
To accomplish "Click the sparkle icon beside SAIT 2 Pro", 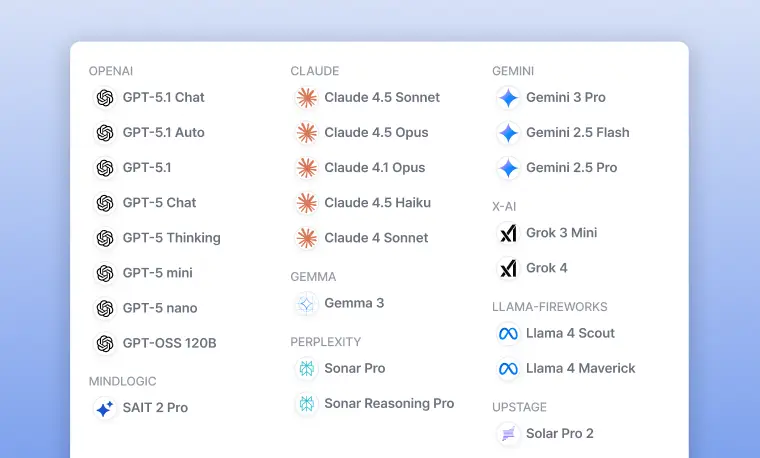I will pyautogui.click(x=105, y=408).
